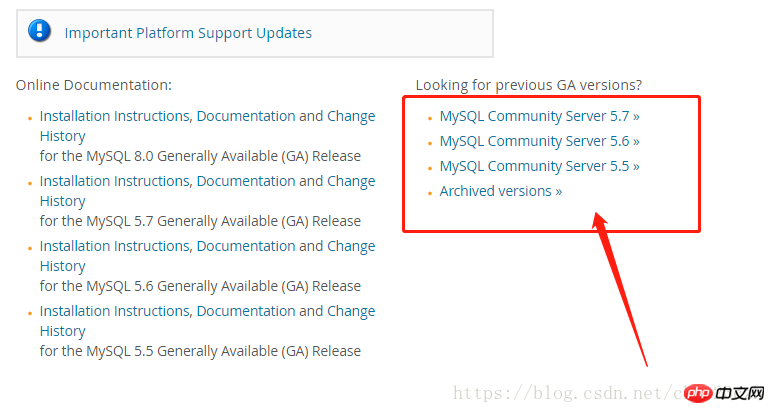Image resolution: width=775 pixels, height=413 pixels.
Task: Go to MySQL Community Server 5.6 downloads
Action: coord(539,141)
